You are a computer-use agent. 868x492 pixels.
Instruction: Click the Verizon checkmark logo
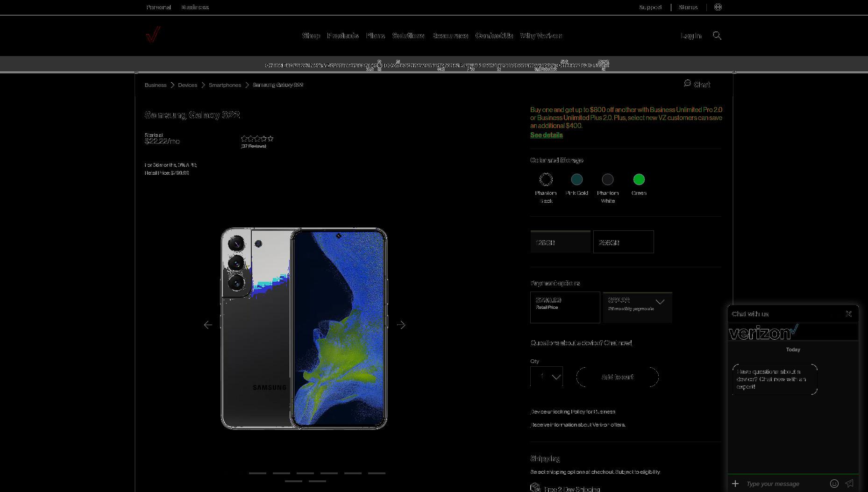click(153, 35)
